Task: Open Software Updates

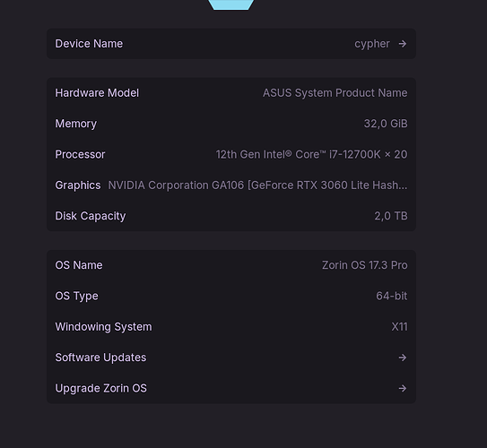Action: tap(231, 358)
